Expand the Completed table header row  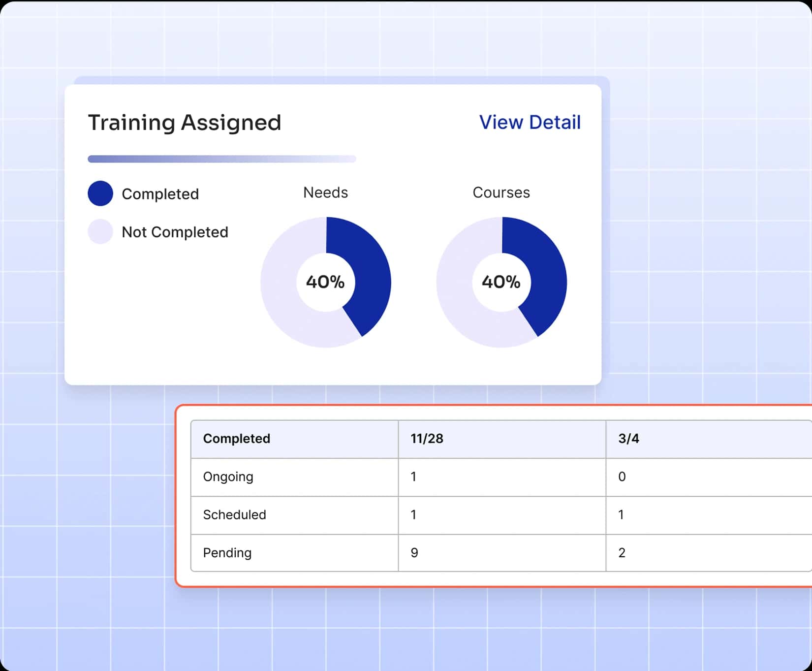(236, 439)
